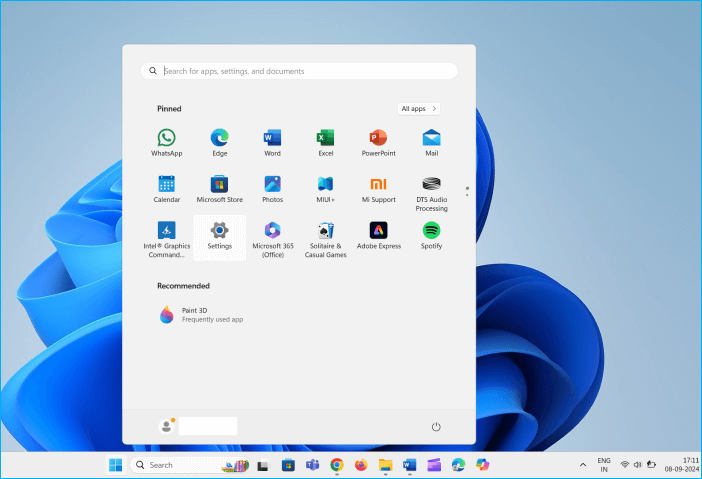Click the Start menu search field
The width and height of the screenshot is (702, 479).
[300, 71]
